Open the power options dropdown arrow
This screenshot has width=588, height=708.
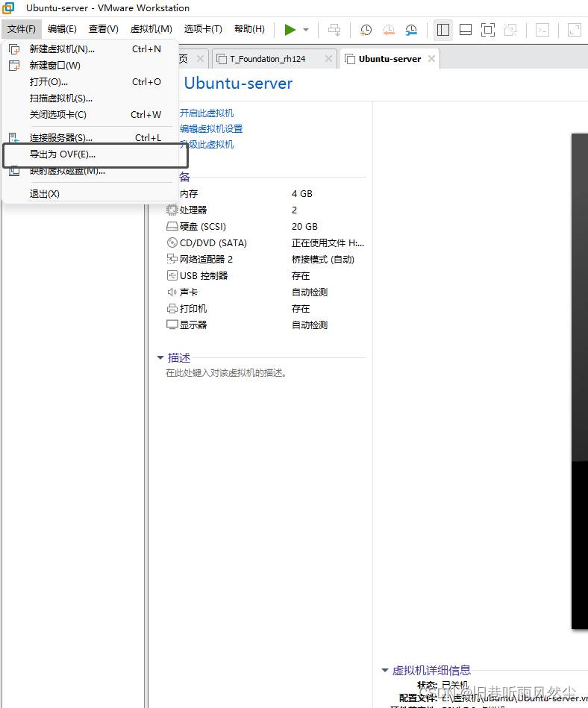pyautogui.click(x=306, y=30)
